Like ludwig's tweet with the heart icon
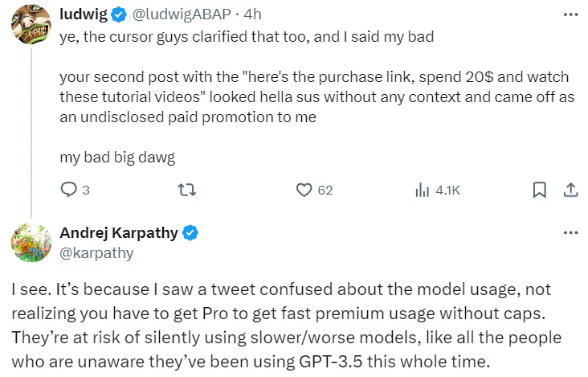588x377 pixels. pos(304,191)
